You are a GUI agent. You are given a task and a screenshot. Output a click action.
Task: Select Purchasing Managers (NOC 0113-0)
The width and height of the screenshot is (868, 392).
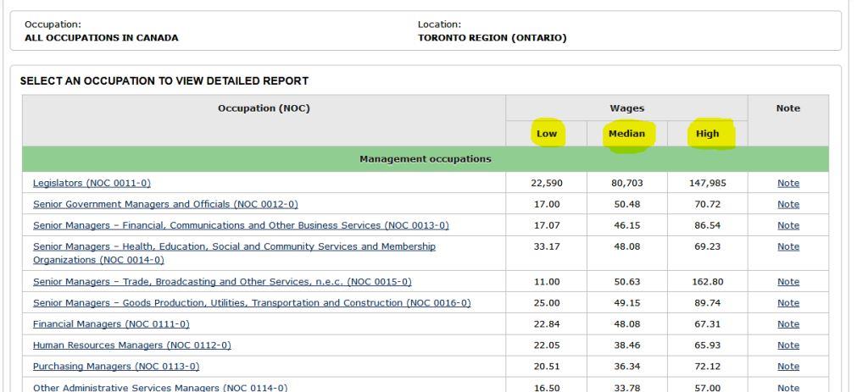point(116,367)
